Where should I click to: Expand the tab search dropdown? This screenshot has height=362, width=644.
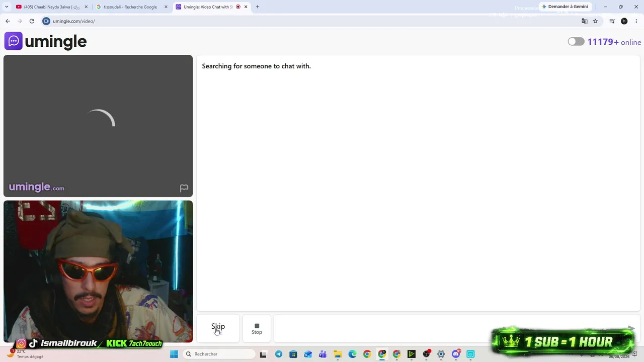(x=7, y=7)
